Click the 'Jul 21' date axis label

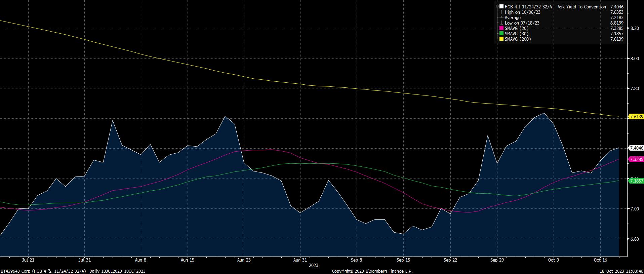(28, 260)
